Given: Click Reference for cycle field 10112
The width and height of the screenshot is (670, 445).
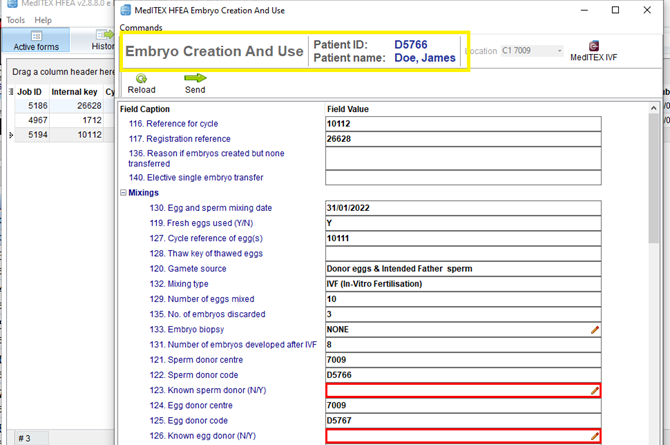Looking at the screenshot, I should point(463,124).
